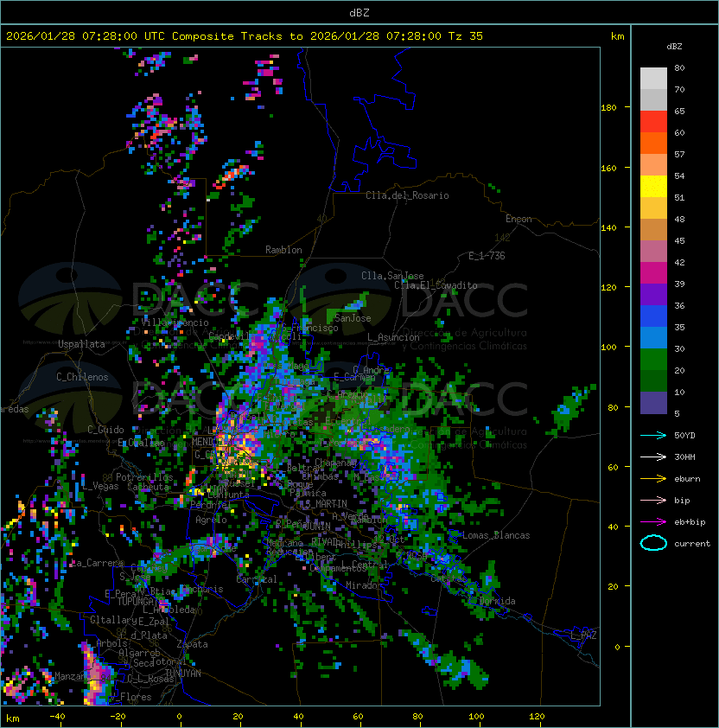Click the C_Guido map label

[105, 430]
